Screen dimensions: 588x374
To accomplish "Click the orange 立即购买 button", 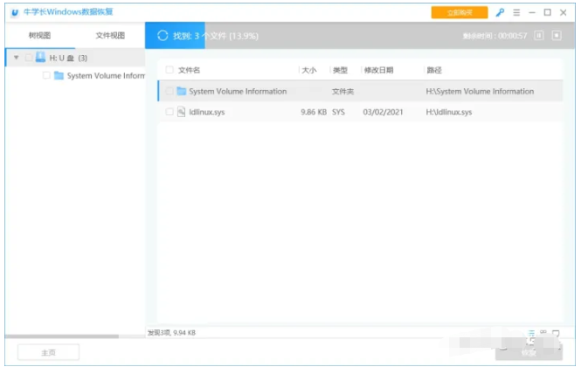I will tap(460, 12).
